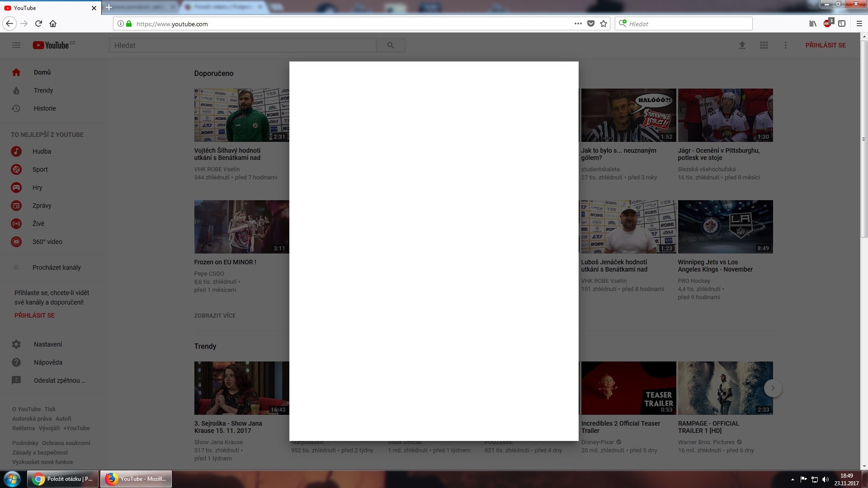Click the Živě live category icon
The width and height of the screenshot is (868, 488).
point(16,224)
